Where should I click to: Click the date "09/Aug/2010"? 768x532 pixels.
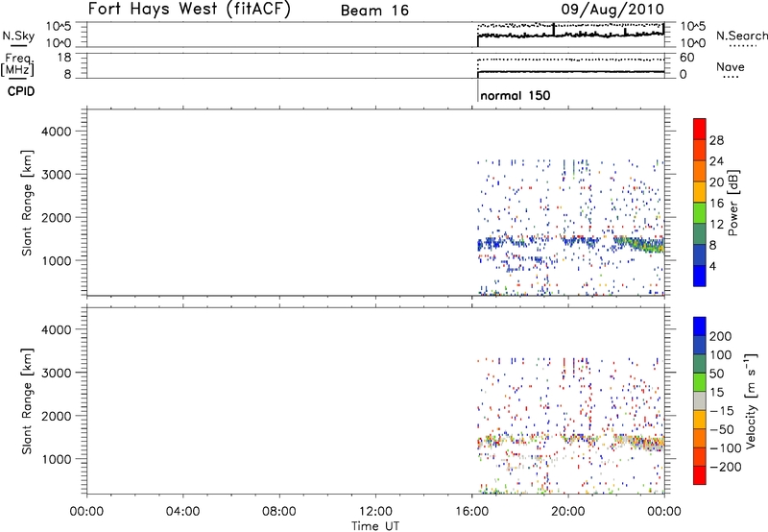(x=612, y=9)
